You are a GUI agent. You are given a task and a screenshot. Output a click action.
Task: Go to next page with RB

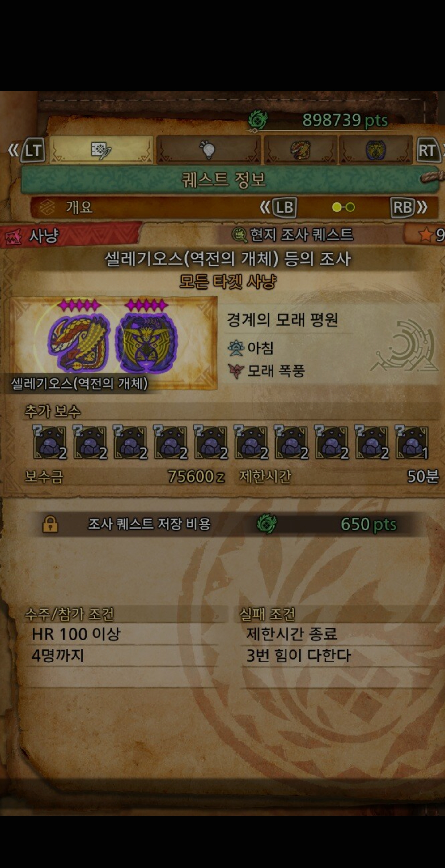coord(409,207)
